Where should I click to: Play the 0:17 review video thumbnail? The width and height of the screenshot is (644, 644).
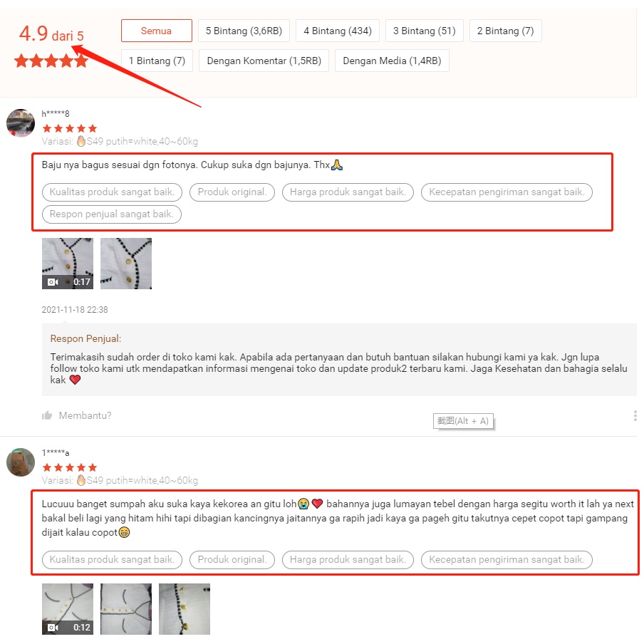68,264
